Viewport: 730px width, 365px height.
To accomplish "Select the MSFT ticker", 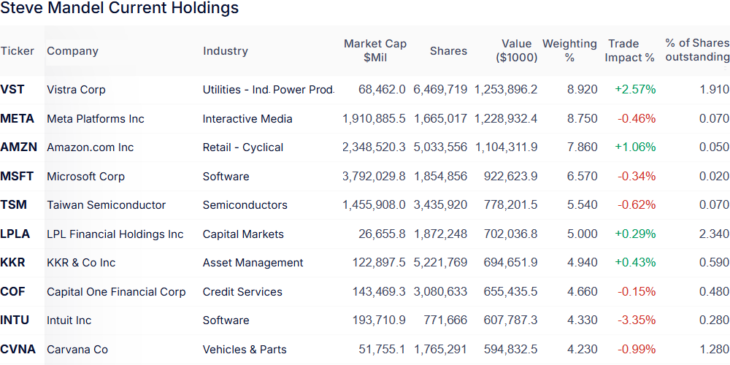I will 17,176.
